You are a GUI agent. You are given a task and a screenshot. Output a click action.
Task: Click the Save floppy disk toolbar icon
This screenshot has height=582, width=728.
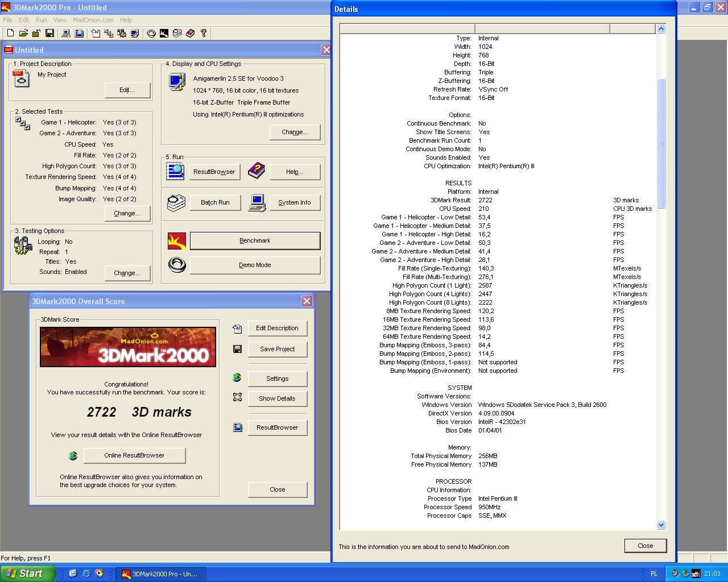(49, 33)
